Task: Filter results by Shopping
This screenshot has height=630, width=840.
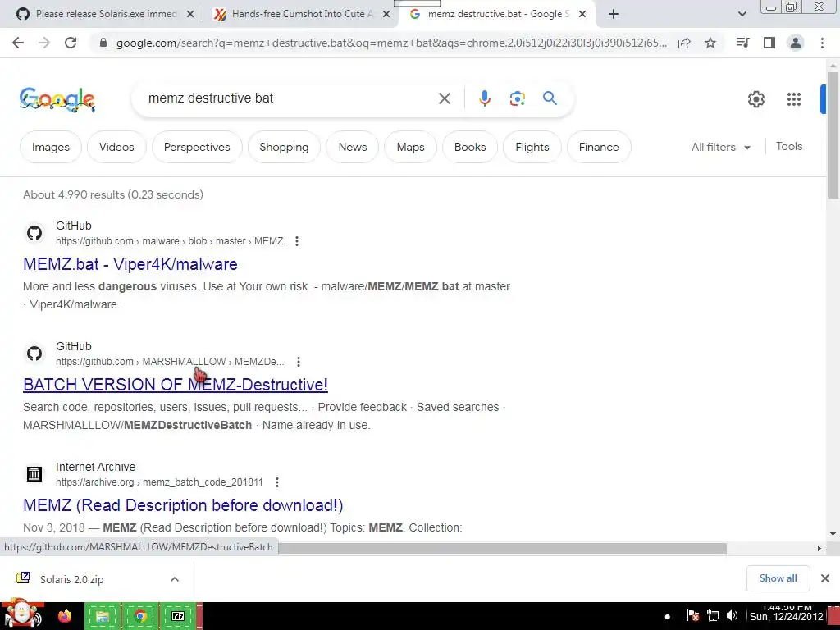Action: tap(284, 147)
